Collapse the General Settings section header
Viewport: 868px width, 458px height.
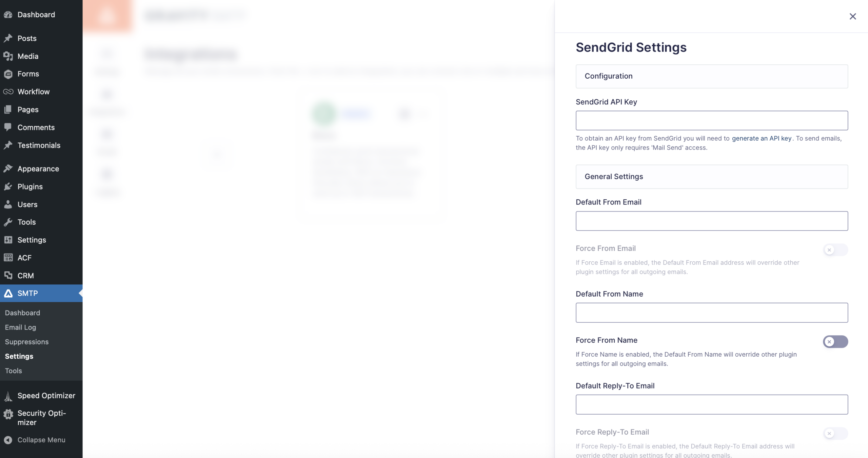click(711, 177)
